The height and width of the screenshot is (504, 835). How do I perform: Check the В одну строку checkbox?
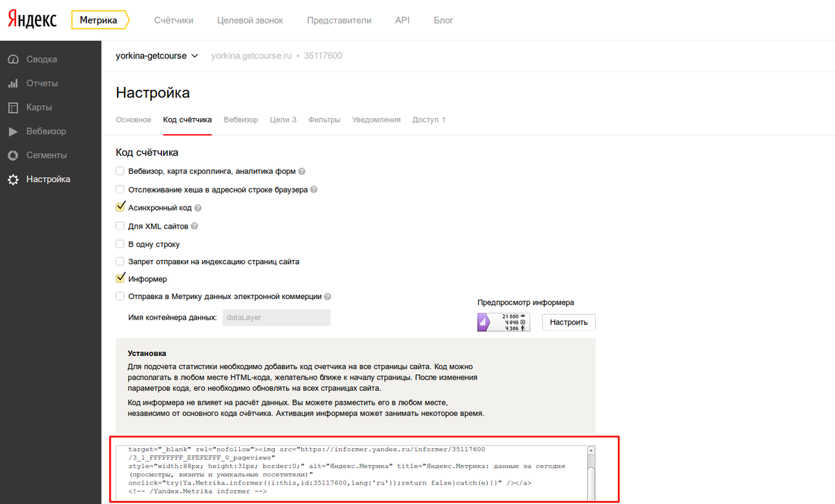120,244
